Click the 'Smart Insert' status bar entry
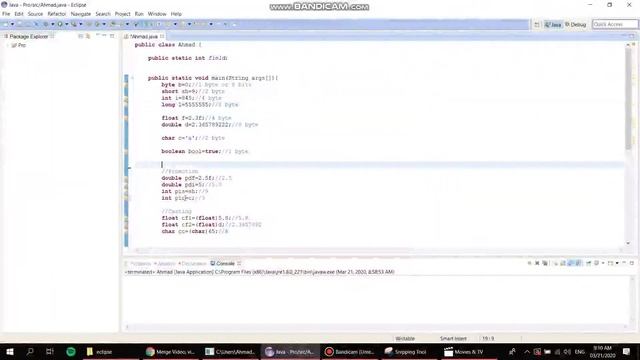 tap(453, 338)
